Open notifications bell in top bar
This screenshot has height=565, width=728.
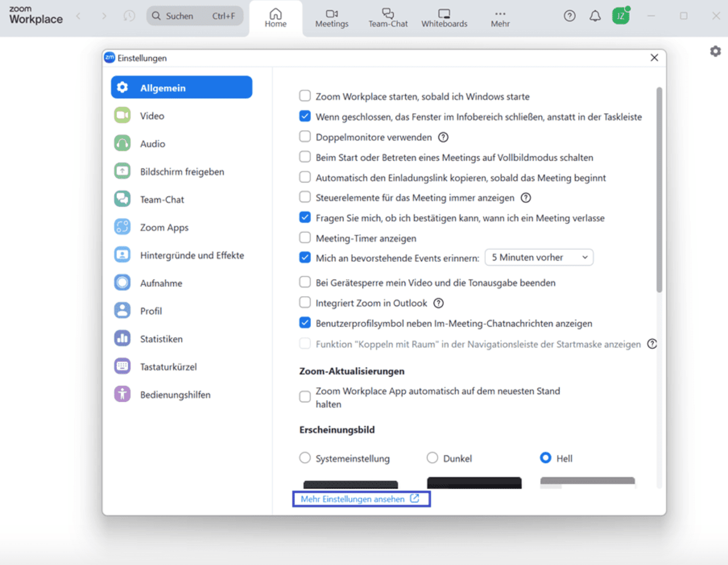(x=595, y=16)
